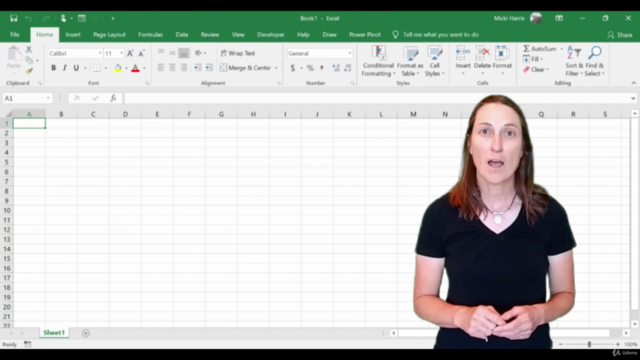
Task: Apply Comma Style format
Action: tap(322, 68)
